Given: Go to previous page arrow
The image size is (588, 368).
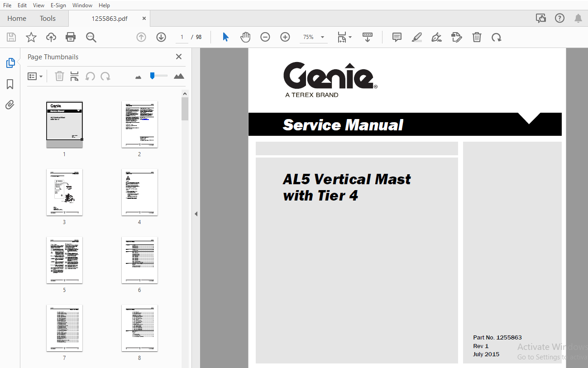Looking at the screenshot, I should point(141,37).
